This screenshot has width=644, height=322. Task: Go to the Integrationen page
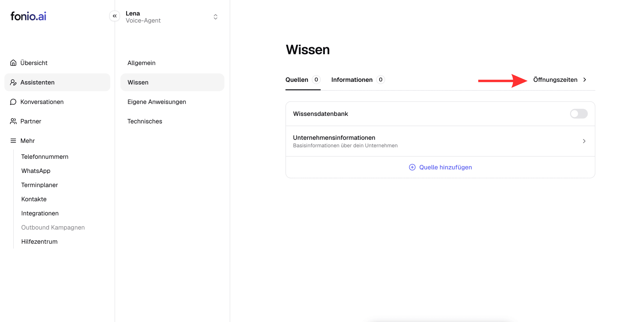40,213
